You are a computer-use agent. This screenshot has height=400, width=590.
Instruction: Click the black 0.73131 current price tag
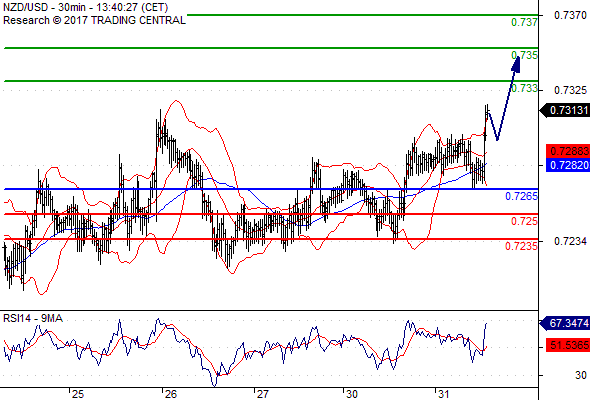(x=564, y=110)
